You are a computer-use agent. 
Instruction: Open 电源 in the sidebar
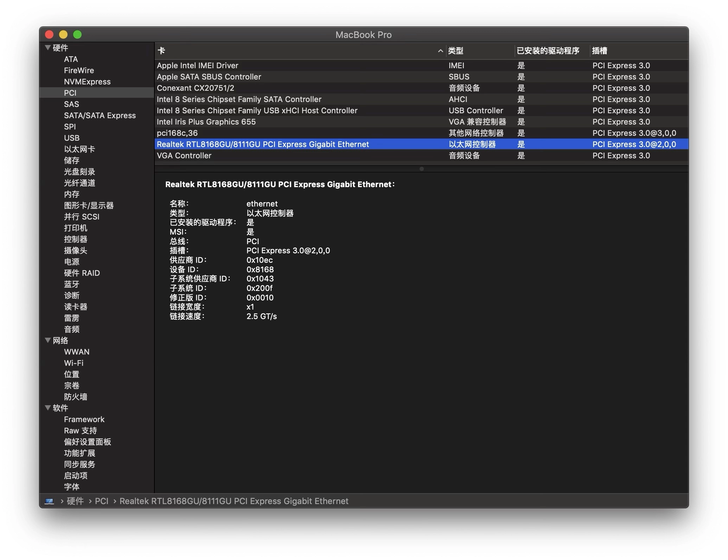(x=97, y=262)
